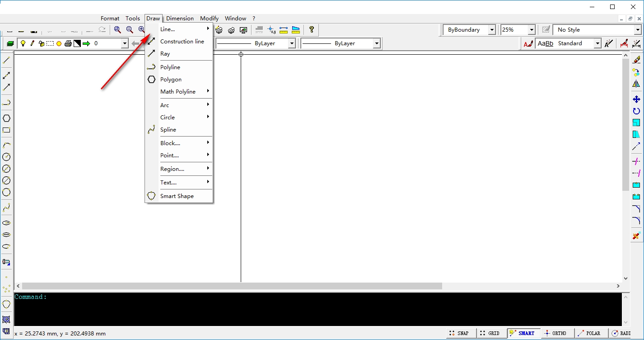
Task: Open the Circle submenu in Draw menu
Action: (x=168, y=118)
